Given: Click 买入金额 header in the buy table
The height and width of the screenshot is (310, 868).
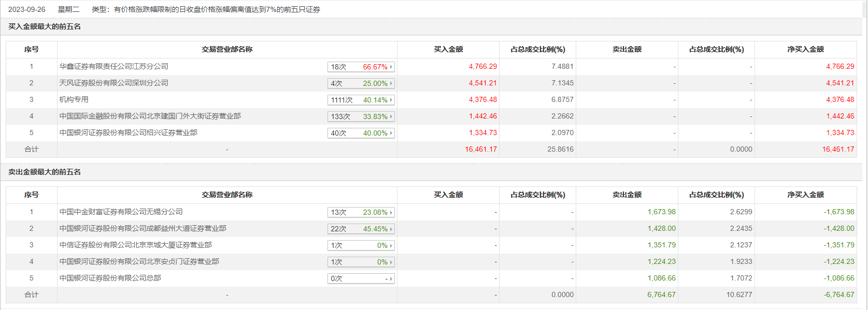Looking at the screenshot, I should tap(448, 49).
